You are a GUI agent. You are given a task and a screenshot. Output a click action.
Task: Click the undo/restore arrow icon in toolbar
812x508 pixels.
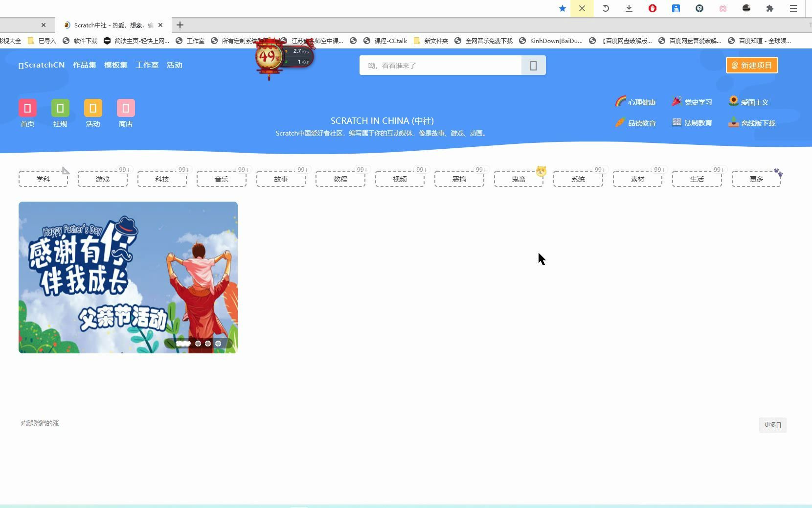(606, 8)
